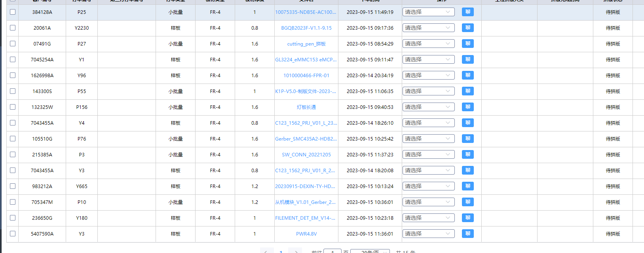Go to the next page with the right arrow
The height and width of the screenshot is (253, 644).
click(x=295, y=251)
